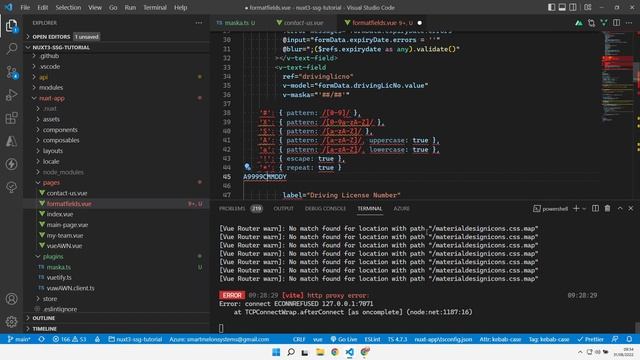
Task: Open the terminal launch profile dropdown arrow
Action: coord(584,209)
